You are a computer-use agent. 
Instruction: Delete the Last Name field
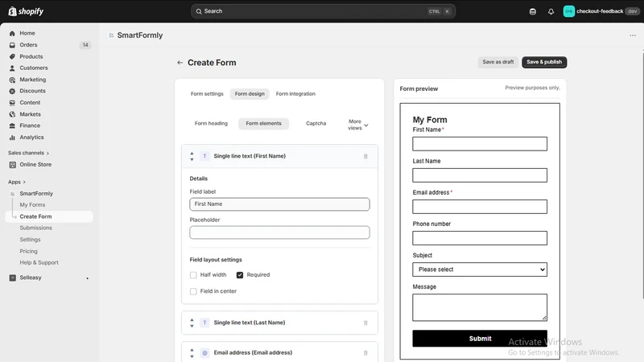(x=365, y=323)
